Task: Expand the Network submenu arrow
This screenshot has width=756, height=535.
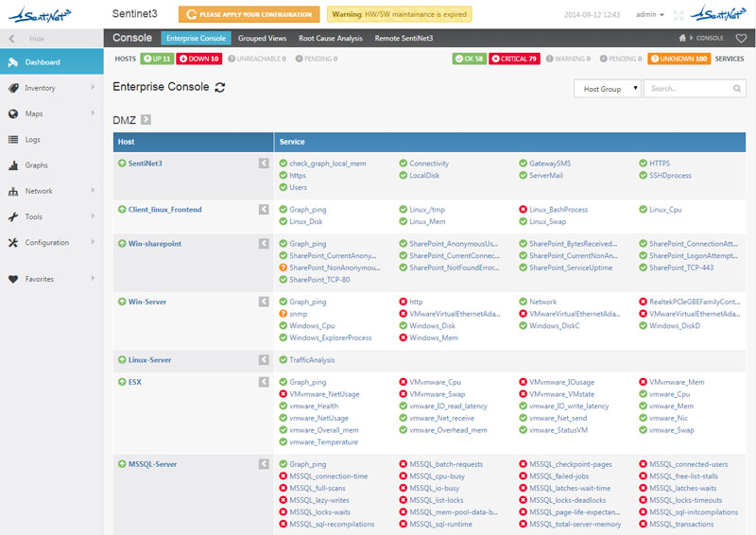Action: tap(93, 191)
